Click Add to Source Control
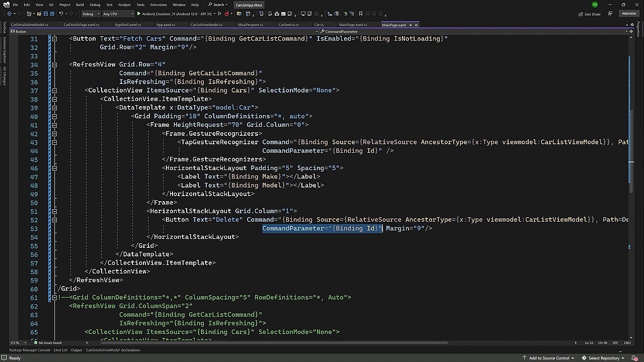The width and height of the screenshot is (644, 362). [x=548, y=358]
